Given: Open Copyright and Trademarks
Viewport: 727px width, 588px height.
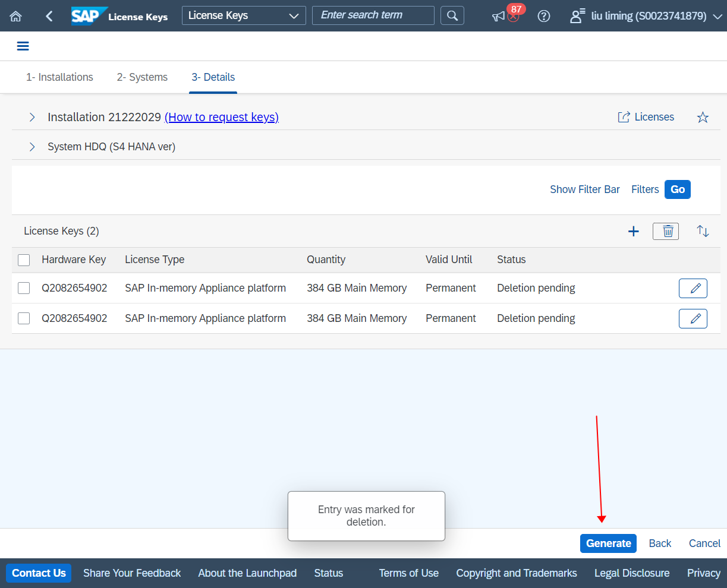Looking at the screenshot, I should [x=517, y=573].
